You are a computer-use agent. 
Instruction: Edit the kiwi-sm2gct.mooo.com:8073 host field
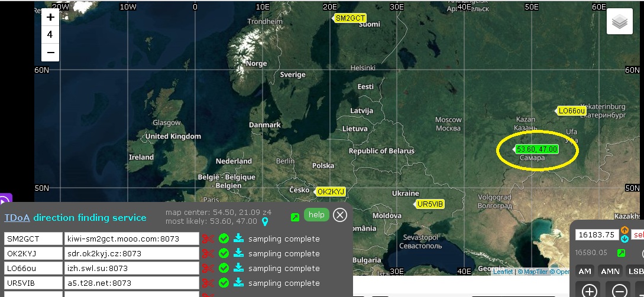point(131,239)
